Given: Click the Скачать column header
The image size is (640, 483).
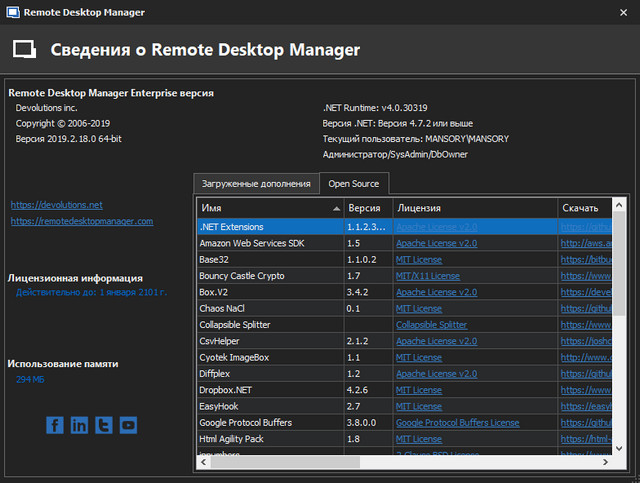Looking at the screenshot, I should (x=581, y=208).
